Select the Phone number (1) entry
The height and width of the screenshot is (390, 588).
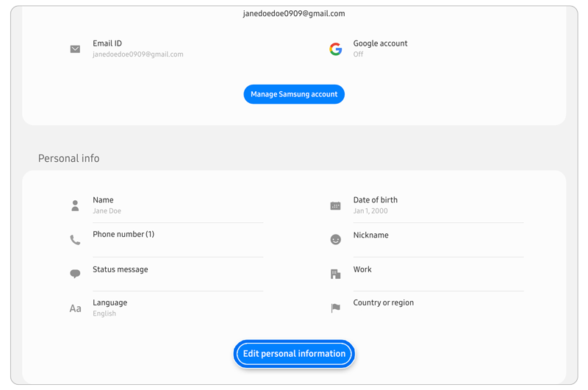click(123, 235)
